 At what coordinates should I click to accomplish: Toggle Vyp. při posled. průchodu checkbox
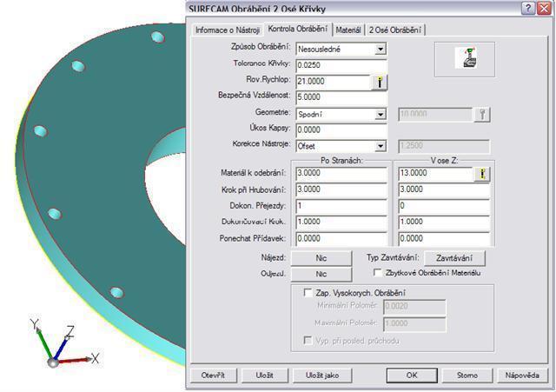coord(308,341)
